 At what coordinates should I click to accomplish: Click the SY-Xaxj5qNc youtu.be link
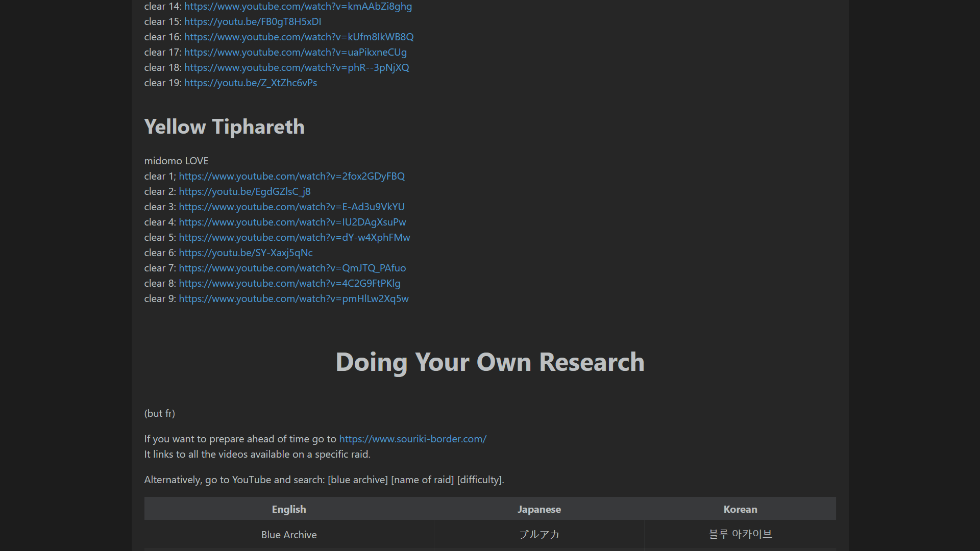pyautogui.click(x=246, y=253)
